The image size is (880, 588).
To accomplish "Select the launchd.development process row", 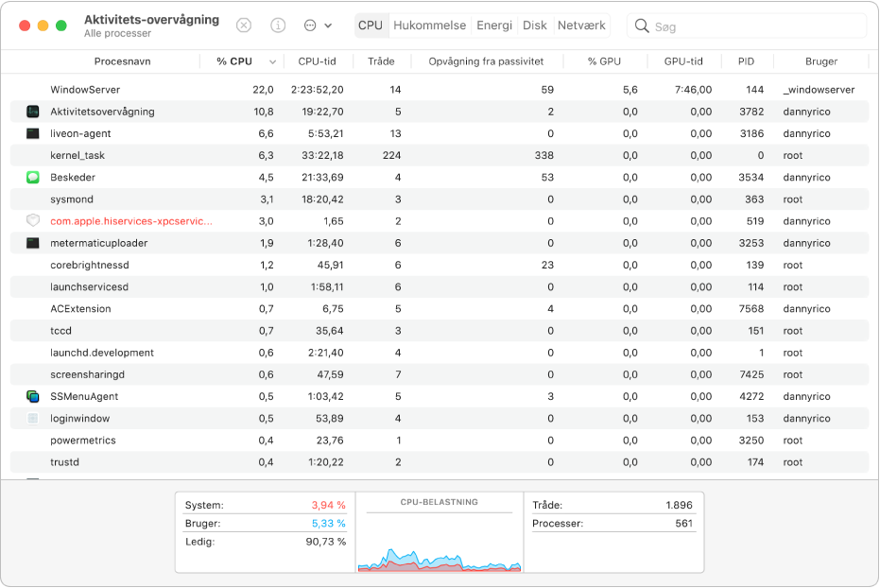I will (x=440, y=353).
